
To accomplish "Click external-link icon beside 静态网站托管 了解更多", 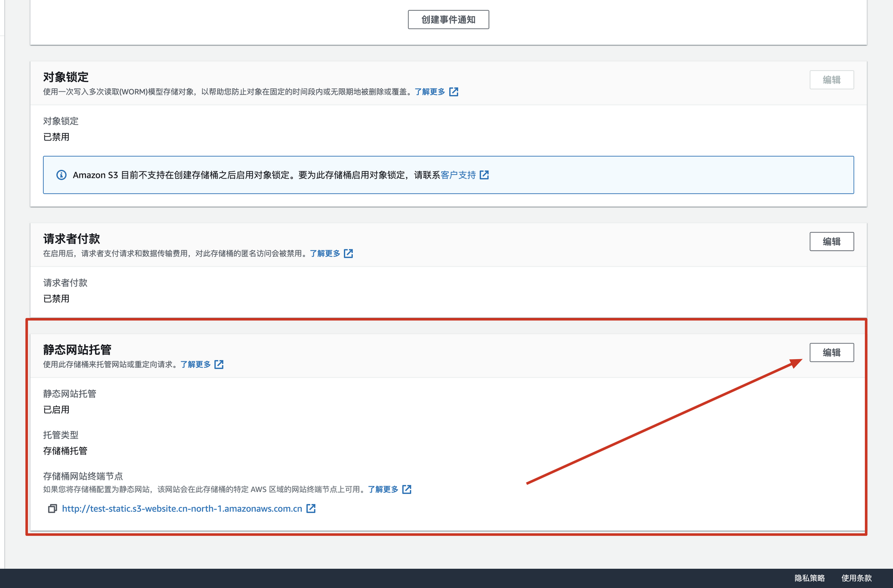I will [x=219, y=364].
